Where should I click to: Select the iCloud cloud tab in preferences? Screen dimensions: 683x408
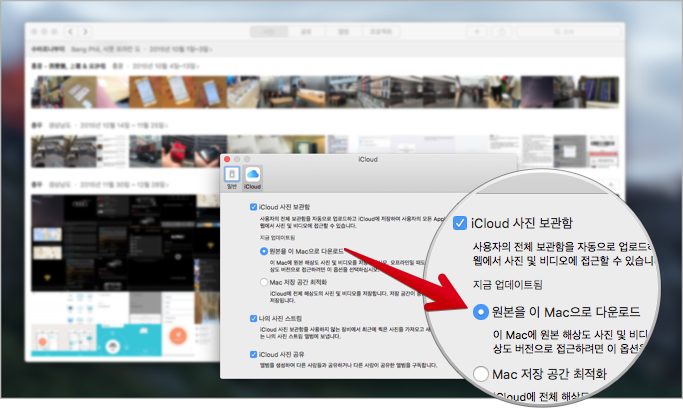pyautogui.click(x=252, y=178)
